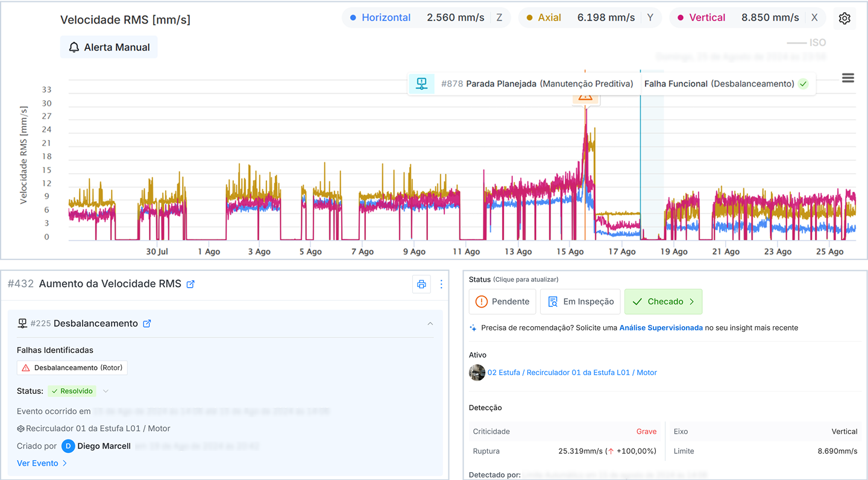Click the orange warning marker on chart

[x=585, y=97]
